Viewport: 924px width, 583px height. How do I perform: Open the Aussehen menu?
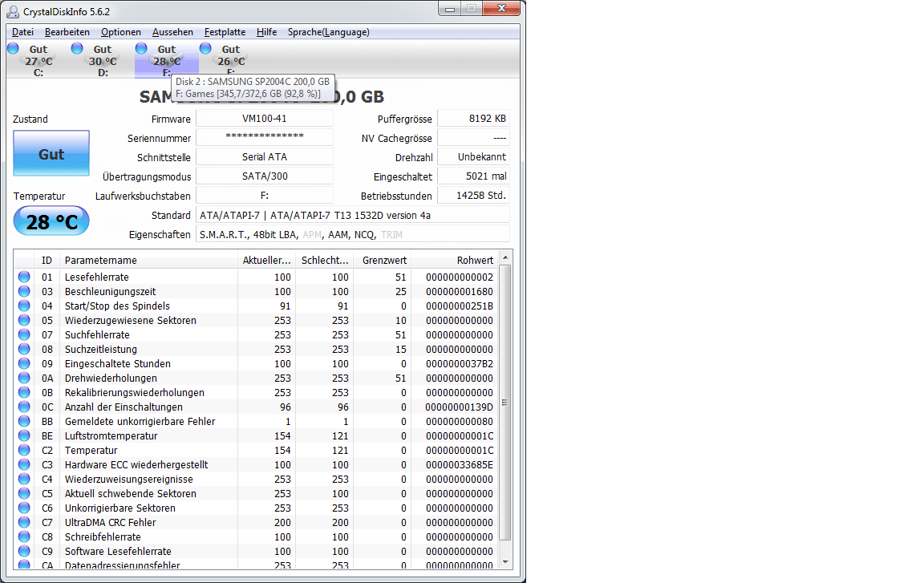click(x=172, y=32)
